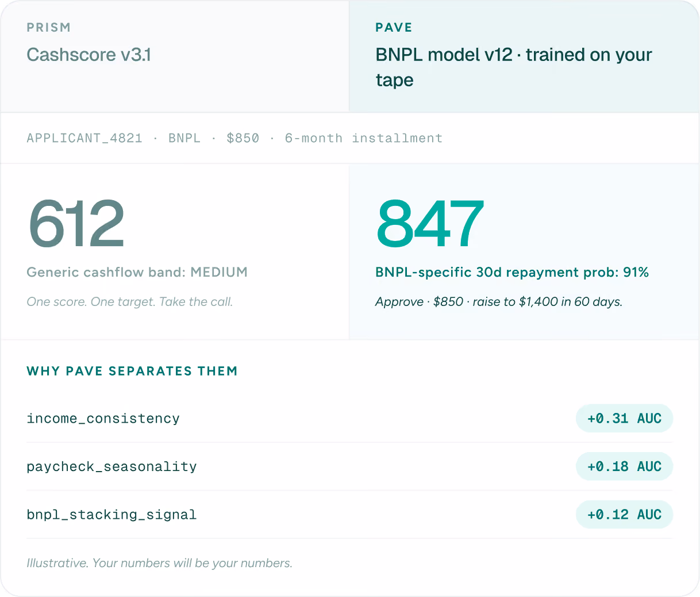Click Approve $850 raise to $1,400 line
The height and width of the screenshot is (597, 700).
point(499,302)
